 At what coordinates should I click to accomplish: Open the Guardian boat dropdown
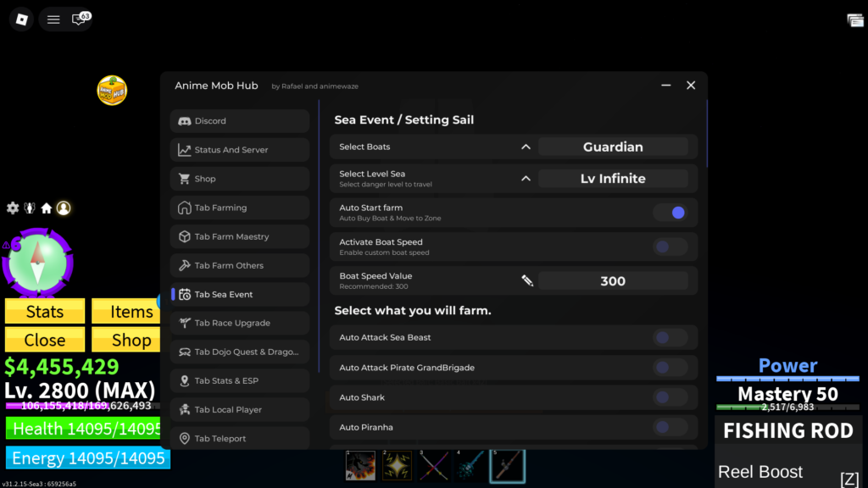[x=613, y=147]
